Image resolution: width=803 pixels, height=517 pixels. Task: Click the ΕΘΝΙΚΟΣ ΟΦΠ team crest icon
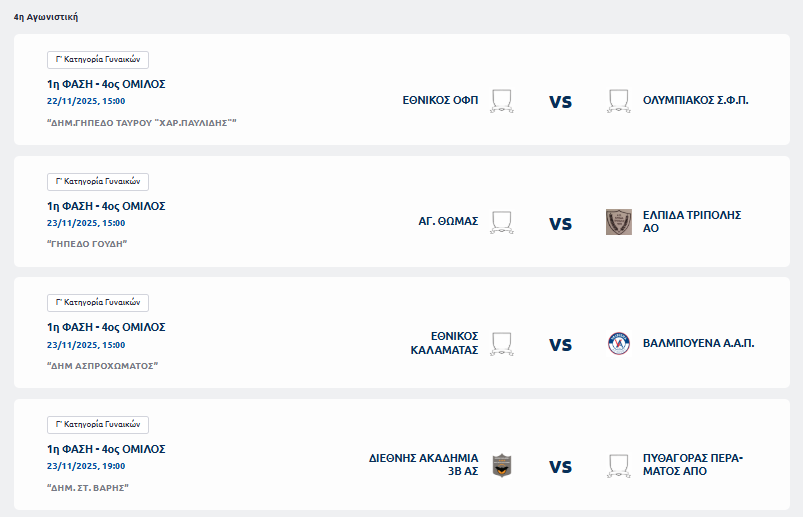pos(501,101)
